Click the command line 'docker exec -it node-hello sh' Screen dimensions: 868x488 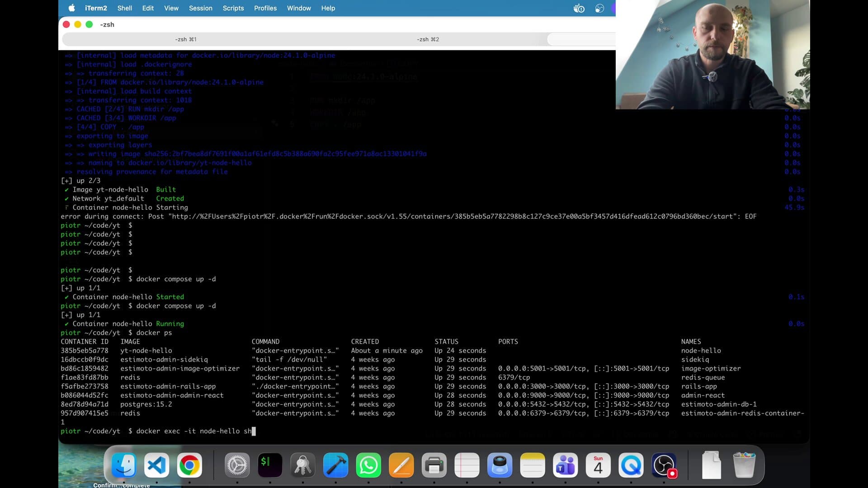(x=194, y=431)
